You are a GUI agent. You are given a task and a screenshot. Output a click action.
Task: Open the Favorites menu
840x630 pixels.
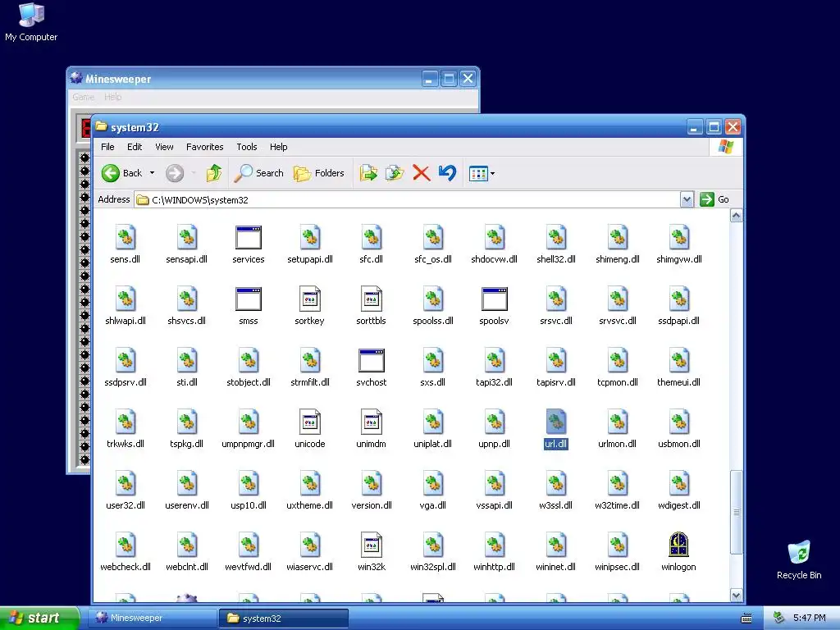(204, 147)
